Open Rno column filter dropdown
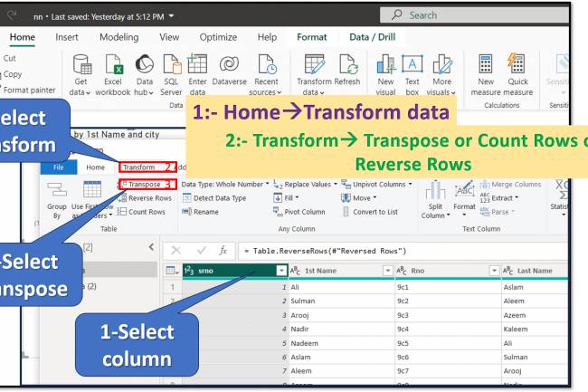588x392 pixels. (494, 271)
